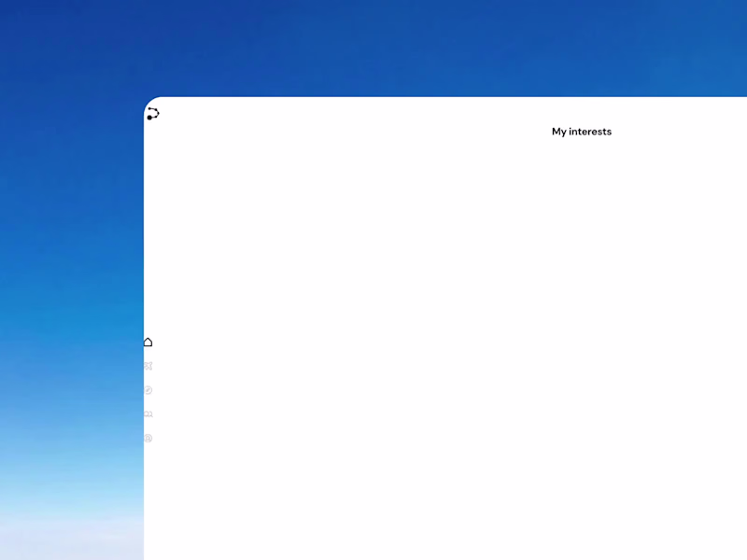Open the compass Explore sidebar icon
The width and height of the screenshot is (747, 560).
tap(148, 390)
